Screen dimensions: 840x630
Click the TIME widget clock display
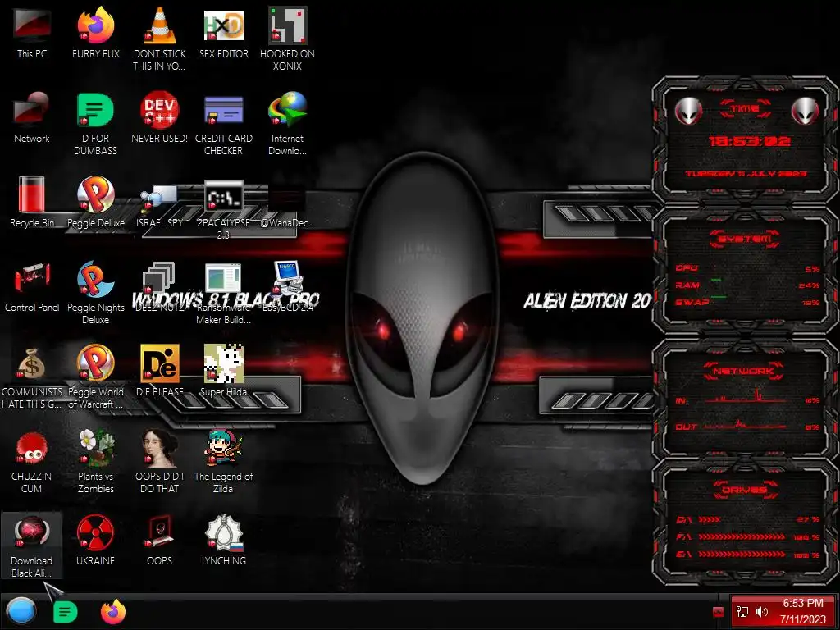tap(748, 141)
